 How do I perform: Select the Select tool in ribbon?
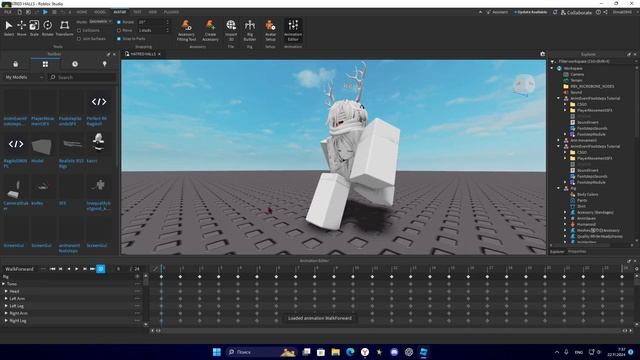coord(9,28)
